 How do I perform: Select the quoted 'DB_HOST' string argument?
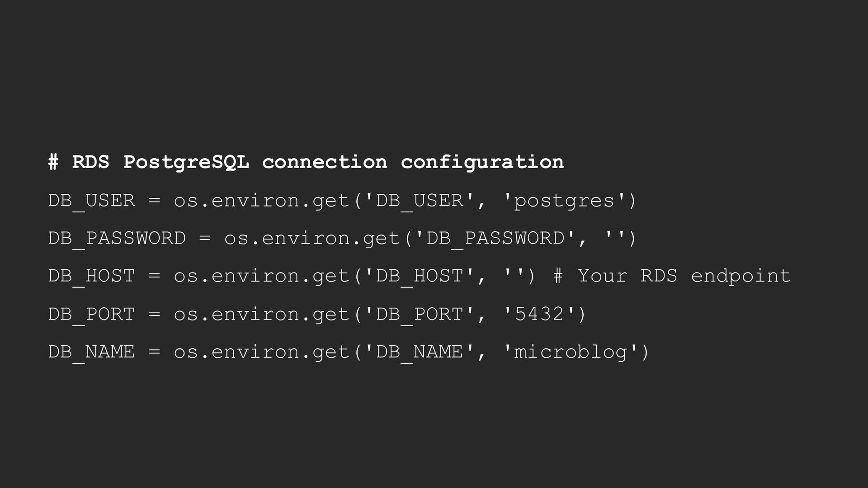coord(420,276)
